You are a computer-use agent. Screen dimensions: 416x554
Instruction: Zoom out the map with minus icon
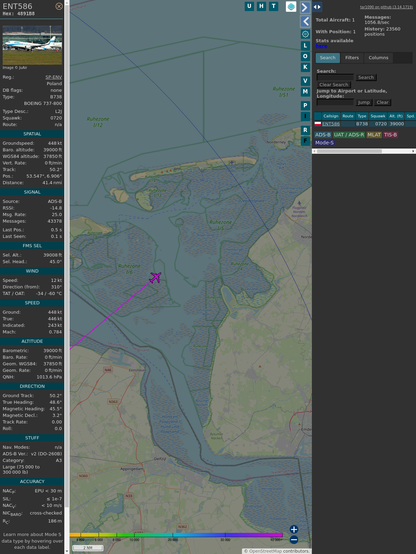(294, 540)
